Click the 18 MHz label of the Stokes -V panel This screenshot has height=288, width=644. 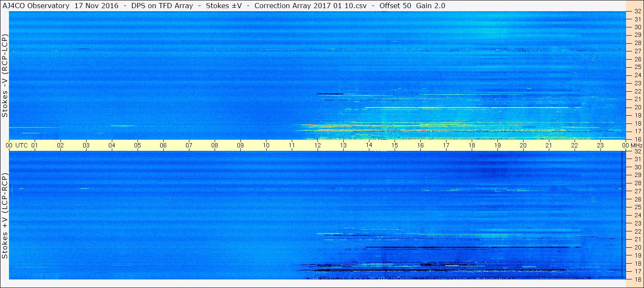point(638,123)
